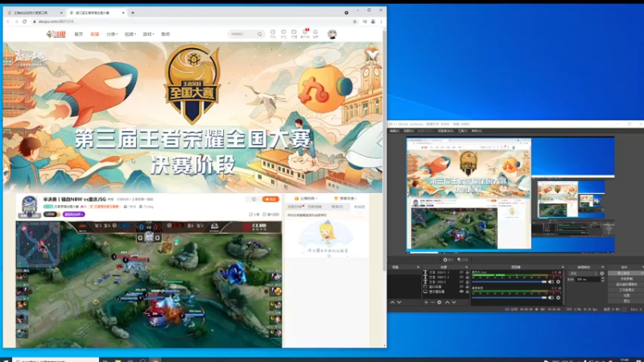Adjust OBS transition duration stepper arrows

point(602,279)
